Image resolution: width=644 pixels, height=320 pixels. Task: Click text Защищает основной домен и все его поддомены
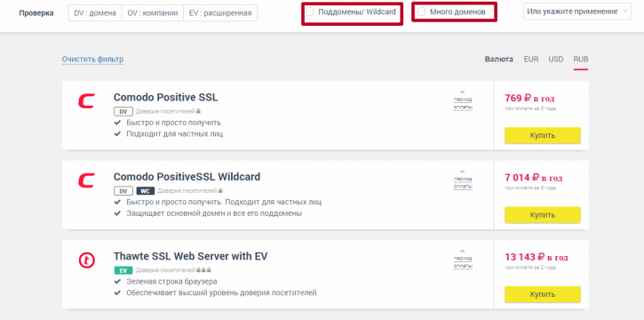tap(214, 213)
